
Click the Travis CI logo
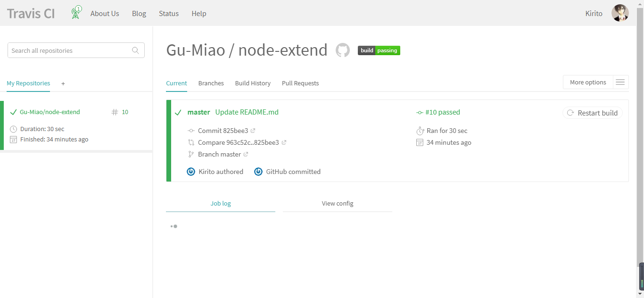click(x=31, y=13)
